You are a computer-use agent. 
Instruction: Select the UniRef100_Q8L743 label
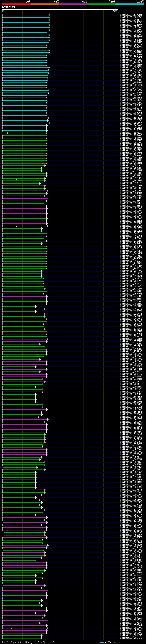click(131, 72)
